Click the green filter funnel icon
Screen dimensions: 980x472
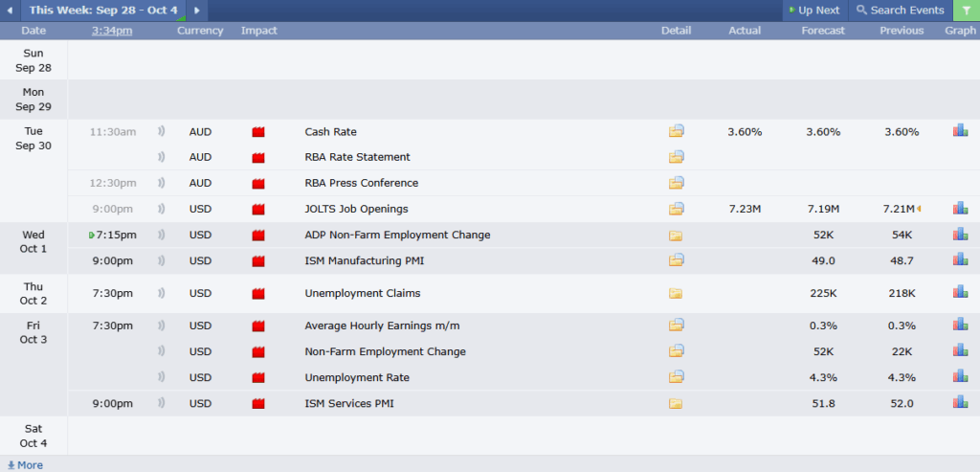pyautogui.click(x=966, y=11)
